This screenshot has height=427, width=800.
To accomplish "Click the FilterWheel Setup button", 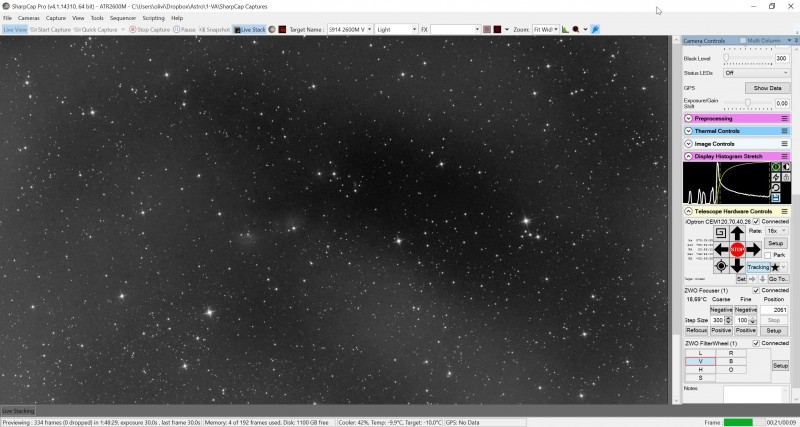I will [x=780, y=366].
